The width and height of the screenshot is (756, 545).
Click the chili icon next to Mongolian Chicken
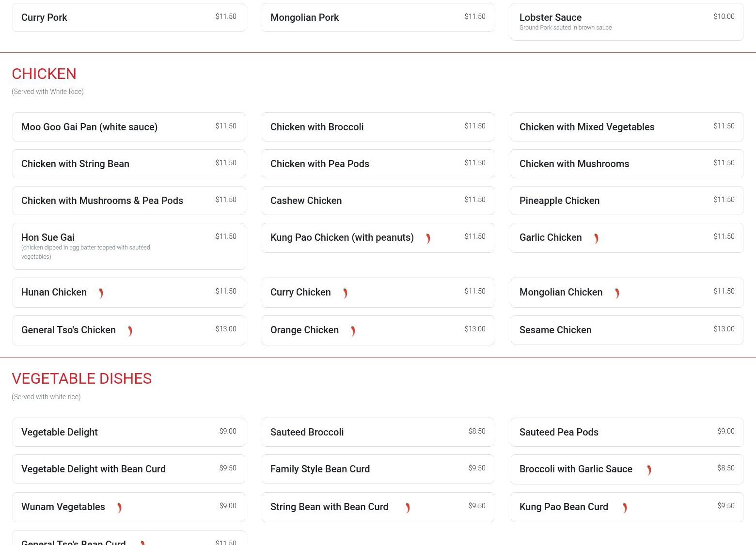(617, 293)
